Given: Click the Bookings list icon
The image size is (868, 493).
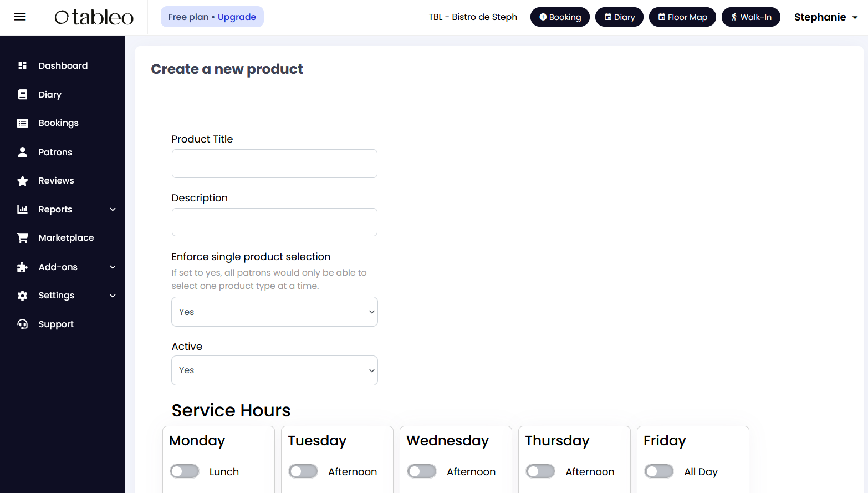Looking at the screenshot, I should (22, 123).
